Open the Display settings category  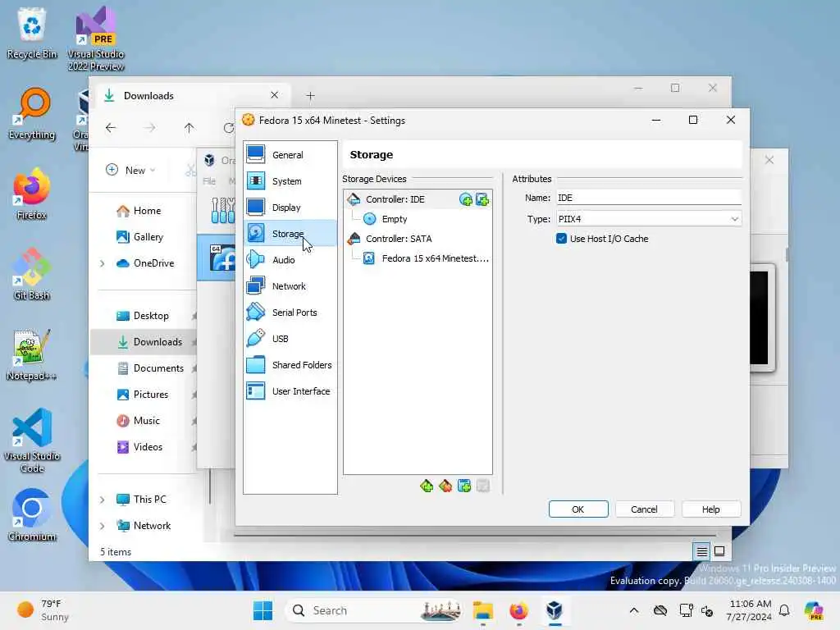coord(290,208)
